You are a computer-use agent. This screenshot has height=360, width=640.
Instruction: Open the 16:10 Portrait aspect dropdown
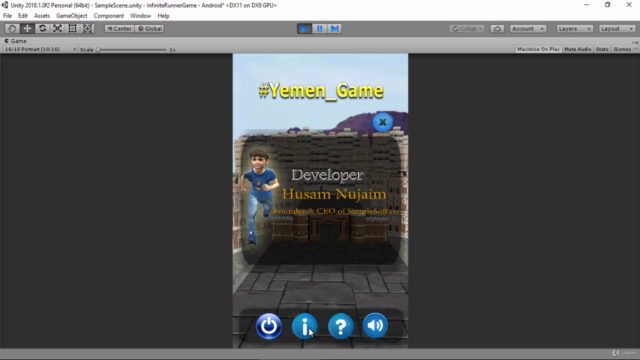pos(40,49)
